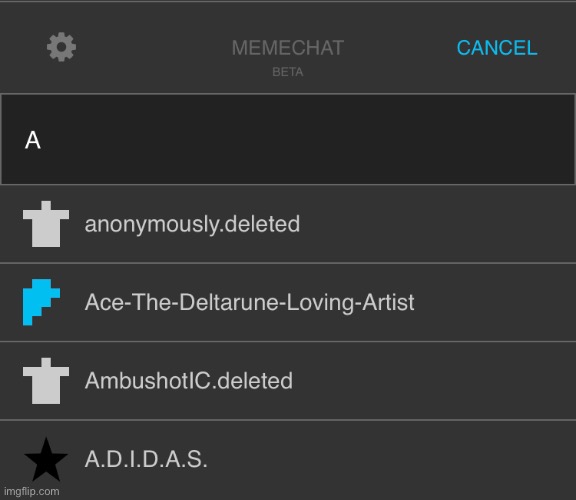Choose the AmbushotIC.deleted username text
The height and width of the screenshot is (500, 576).
coord(189,381)
